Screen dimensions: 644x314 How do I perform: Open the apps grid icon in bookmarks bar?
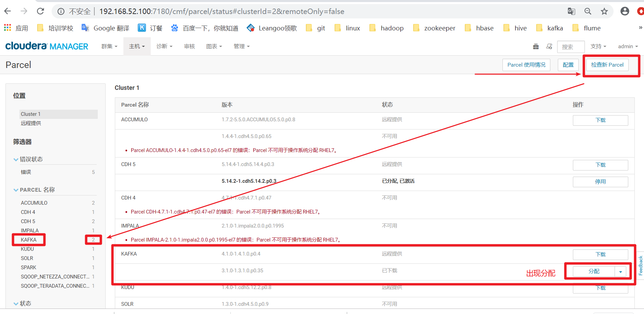[8, 28]
